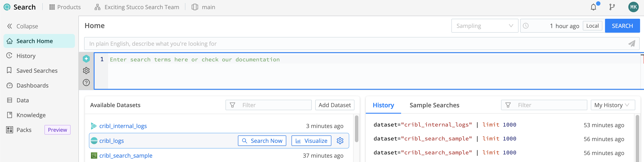
Task: Open the MK user avatar menu
Action: 633,7
